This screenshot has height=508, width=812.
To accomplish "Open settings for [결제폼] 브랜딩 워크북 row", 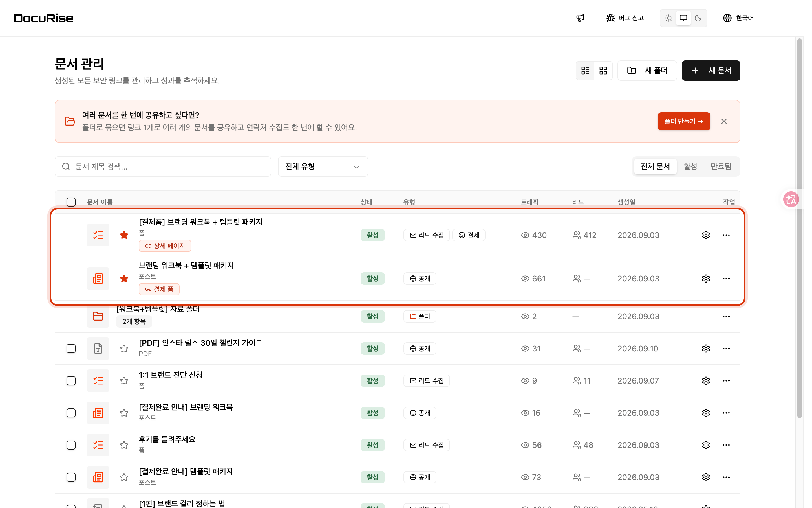I will (706, 235).
